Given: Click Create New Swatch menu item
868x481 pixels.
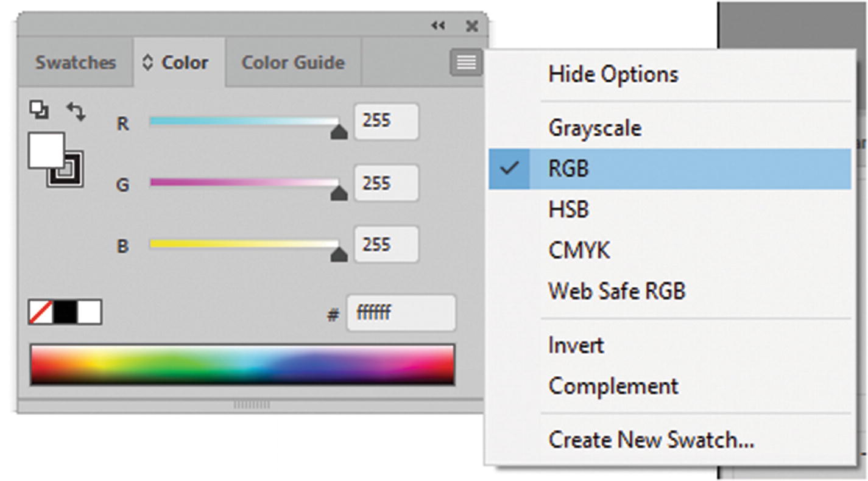Looking at the screenshot, I should [x=651, y=439].
